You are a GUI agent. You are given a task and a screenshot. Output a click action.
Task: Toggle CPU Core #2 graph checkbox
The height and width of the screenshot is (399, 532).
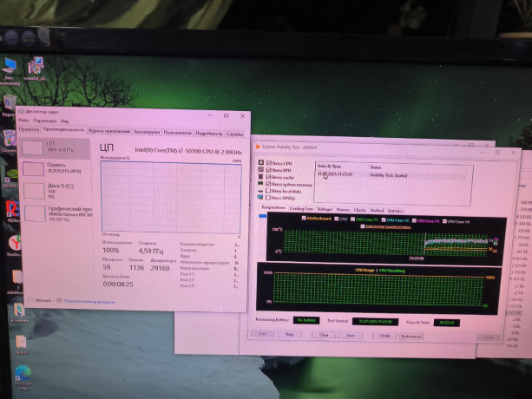point(384,220)
